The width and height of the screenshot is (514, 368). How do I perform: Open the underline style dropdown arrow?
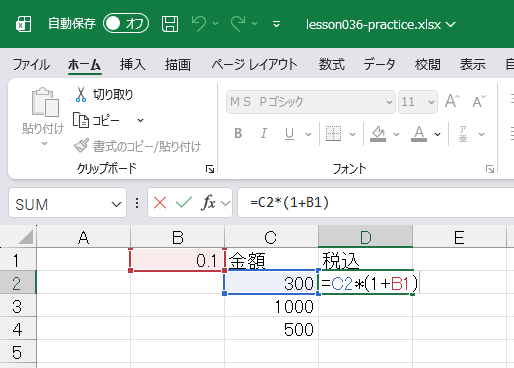click(x=309, y=134)
